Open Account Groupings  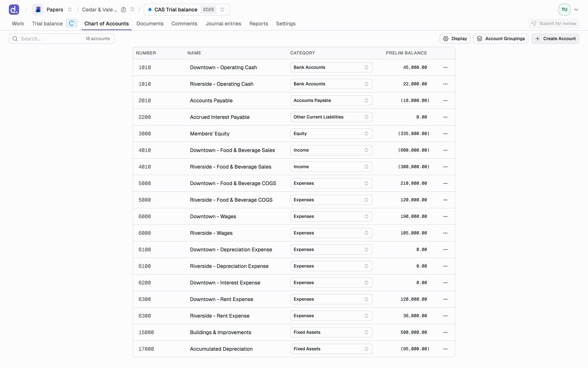coord(501,39)
